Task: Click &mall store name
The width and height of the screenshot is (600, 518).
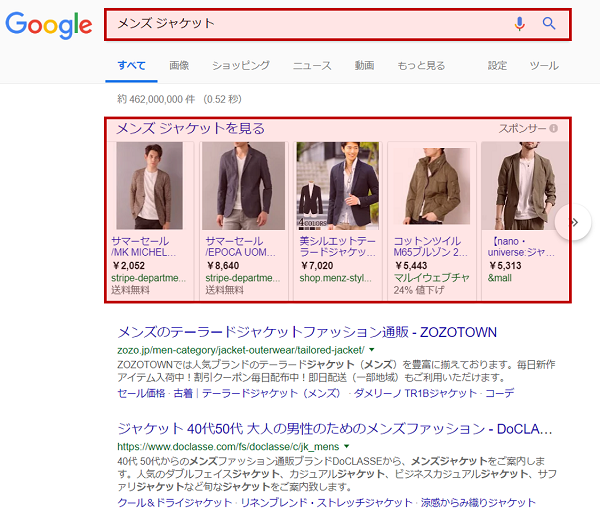Action: point(500,278)
